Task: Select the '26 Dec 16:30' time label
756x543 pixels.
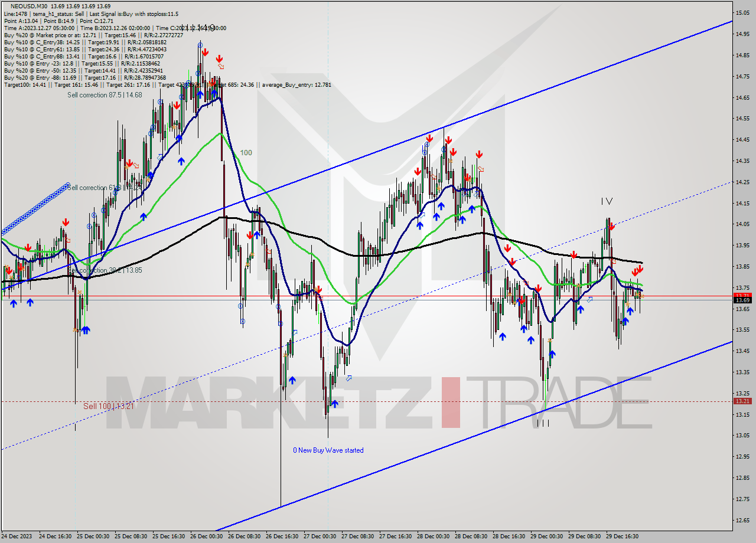Action: pyautogui.click(x=282, y=537)
